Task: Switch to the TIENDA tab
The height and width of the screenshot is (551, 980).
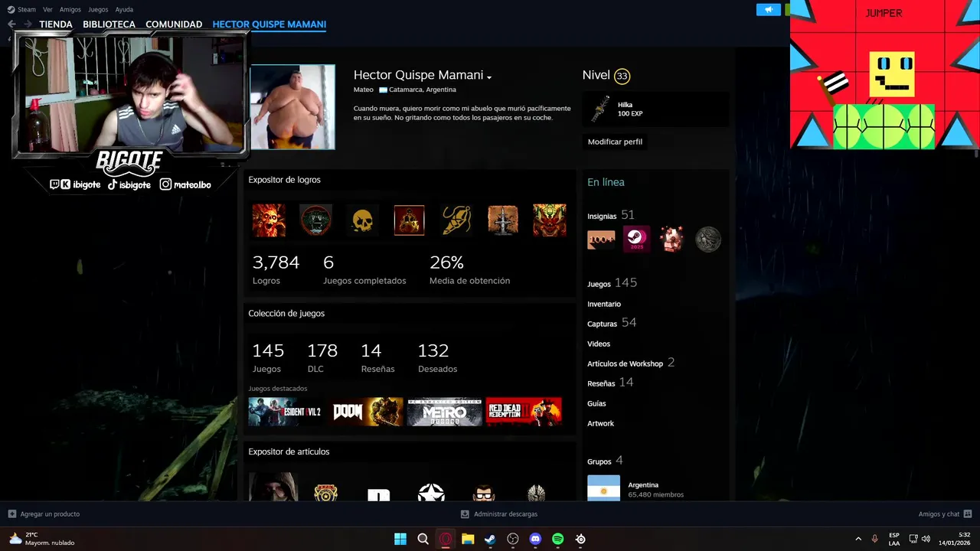Action: point(56,24)
